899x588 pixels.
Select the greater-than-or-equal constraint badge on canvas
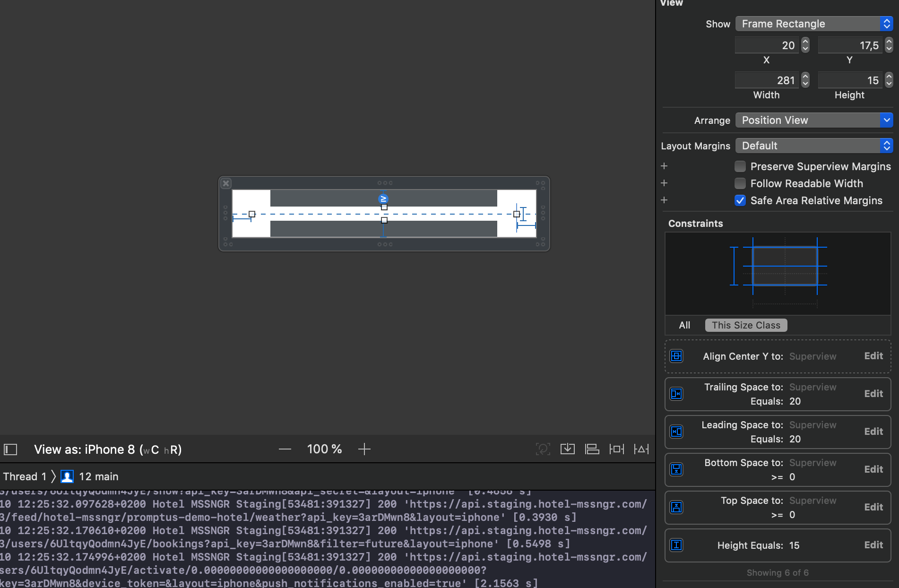383,199
